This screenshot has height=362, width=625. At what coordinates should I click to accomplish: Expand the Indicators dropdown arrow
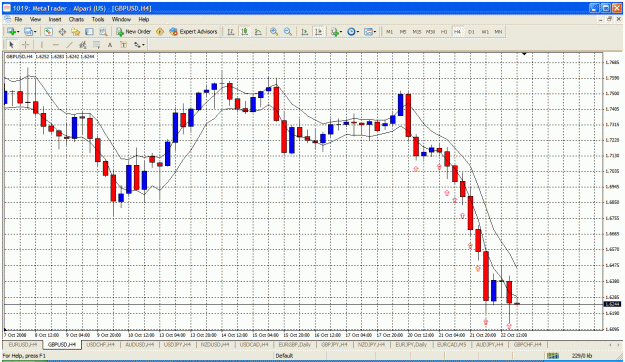pyautogui.click(x=341, y=32)
